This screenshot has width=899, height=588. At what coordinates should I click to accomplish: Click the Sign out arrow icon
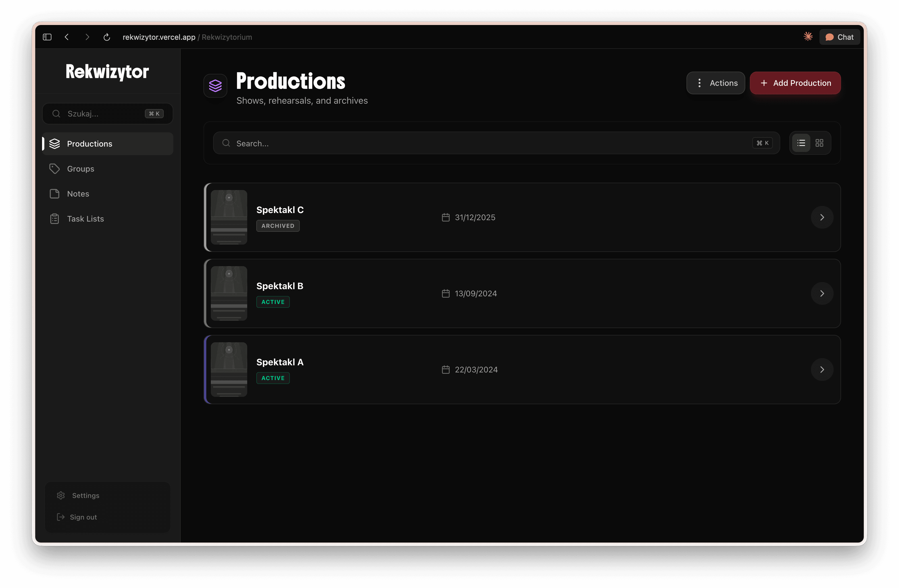click(61, 517)
